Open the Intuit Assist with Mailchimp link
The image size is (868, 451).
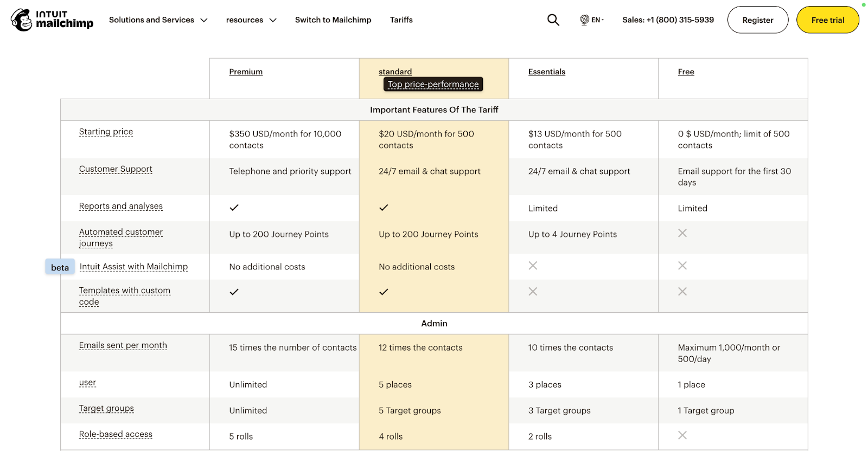[x=133, y=266]
